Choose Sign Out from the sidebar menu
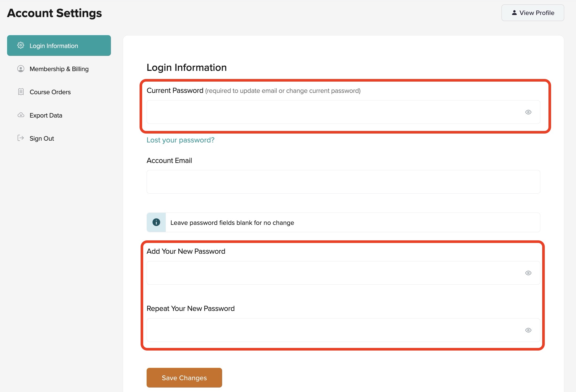The height and width of the screenshot is (392, 576). pos(42,139)
